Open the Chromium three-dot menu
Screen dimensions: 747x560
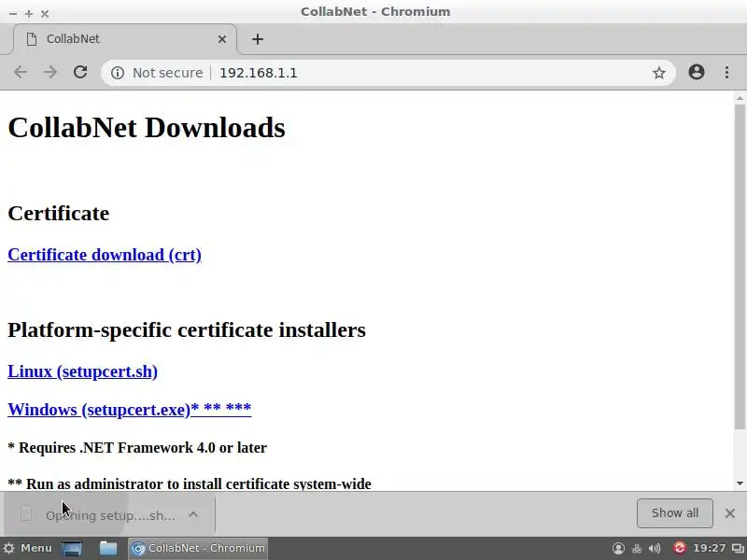[726, 73]
